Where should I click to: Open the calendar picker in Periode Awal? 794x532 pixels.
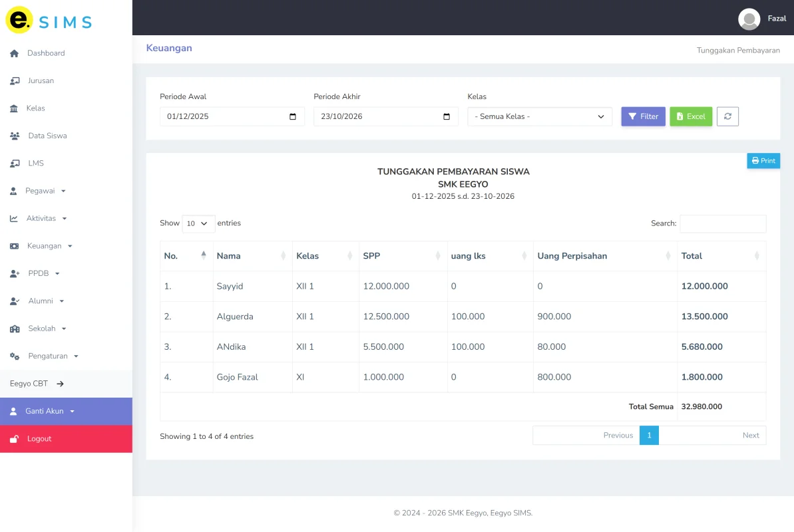click(293, 117)
